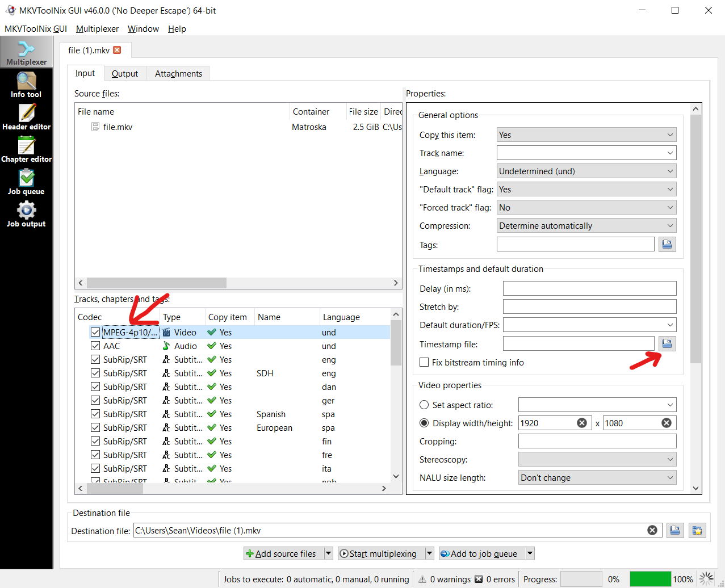Uncheck the European spa subtitle track

coord(95,427)
